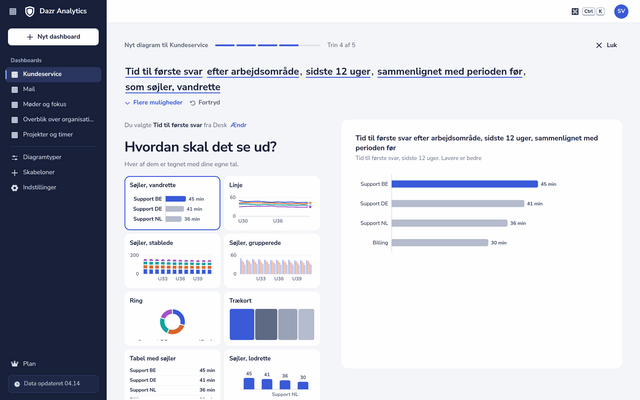Close the wizard with Luk
This screenshot has width=640, height=400.
pyautogui.click(x=607, y=45)
